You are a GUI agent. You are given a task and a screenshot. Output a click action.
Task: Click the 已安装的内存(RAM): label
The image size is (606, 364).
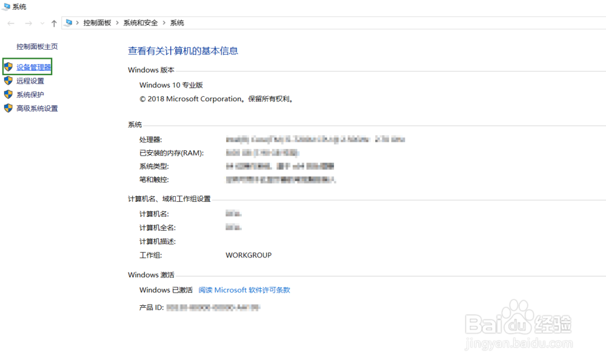pos(171,153)
